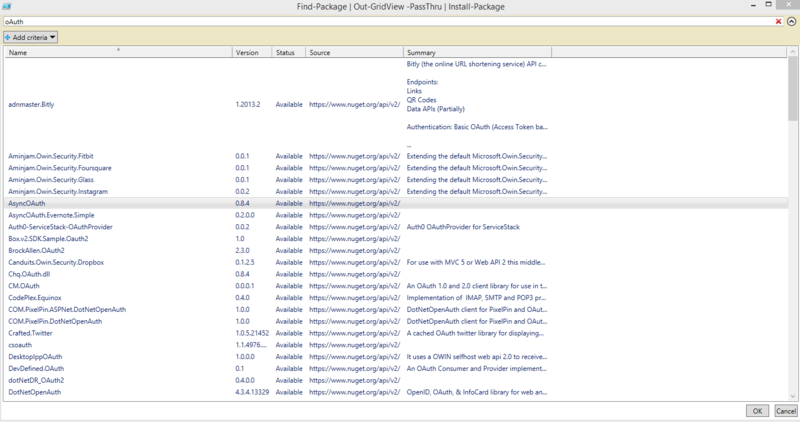Viewport: 800px width, 422px height.
Task: Click version 4.3.4.13329 cell
Action: point(252,392)
